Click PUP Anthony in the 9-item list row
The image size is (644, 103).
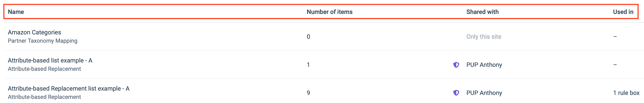pyautogui.click(x=484, y=93)
